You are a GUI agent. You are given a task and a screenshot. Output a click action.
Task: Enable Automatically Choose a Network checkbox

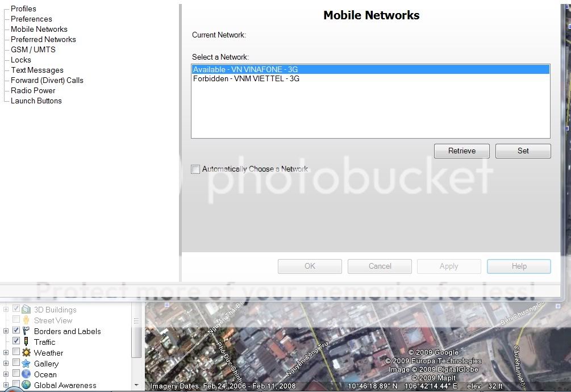point(196,169)
